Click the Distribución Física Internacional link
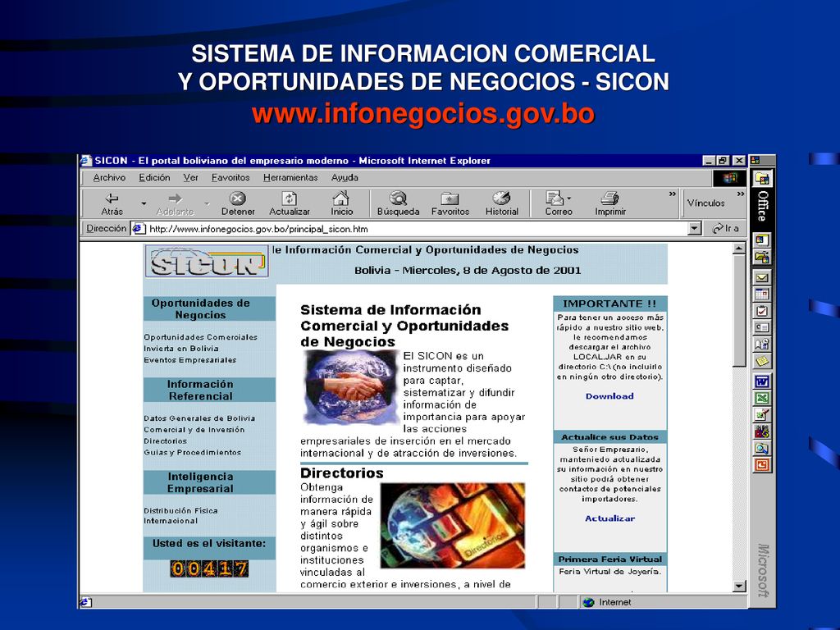Viewport: 840px width, 630px height. (180, 515)
